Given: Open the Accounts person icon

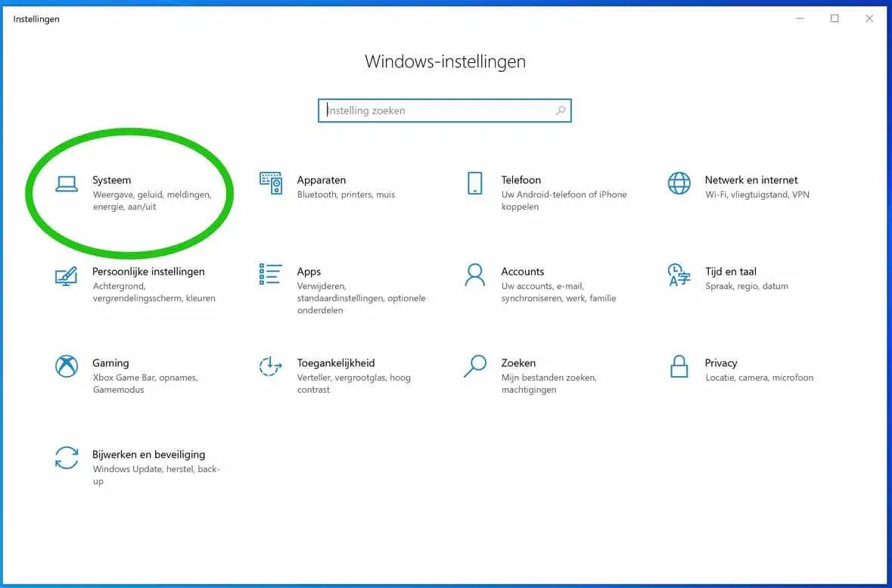Looking at the screenshot, I should [x=474, y=275].
